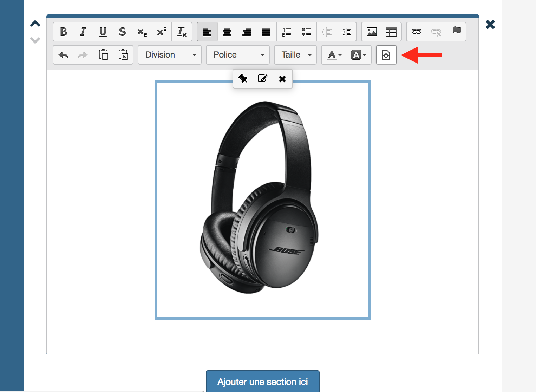Redo last action
Image resolution: width=536 pixels, height=392 pixels.
coord(83,55)
